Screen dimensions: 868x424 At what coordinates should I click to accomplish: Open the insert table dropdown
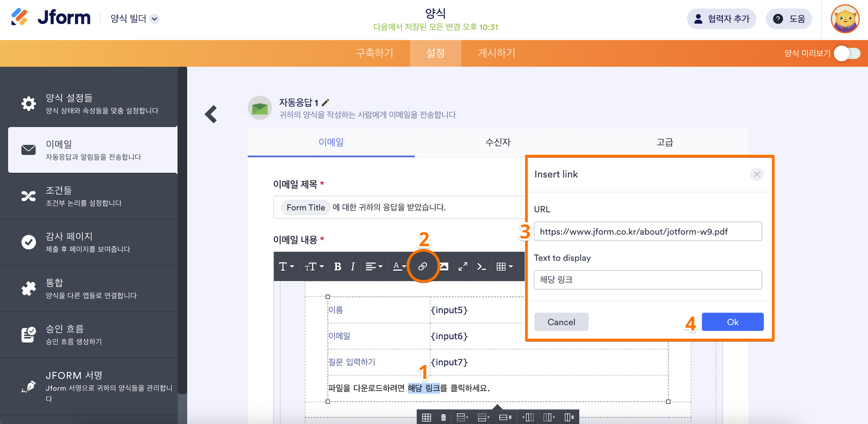[504, 267]
